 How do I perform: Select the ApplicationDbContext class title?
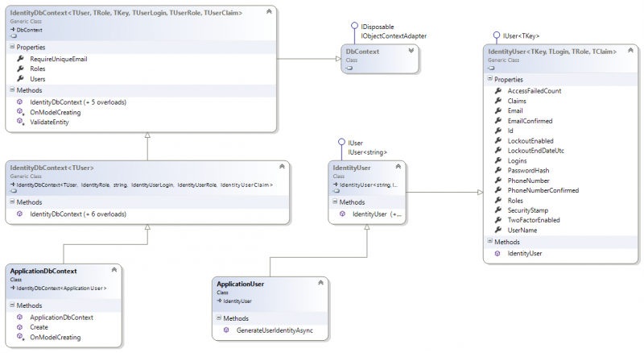[43, 271]
